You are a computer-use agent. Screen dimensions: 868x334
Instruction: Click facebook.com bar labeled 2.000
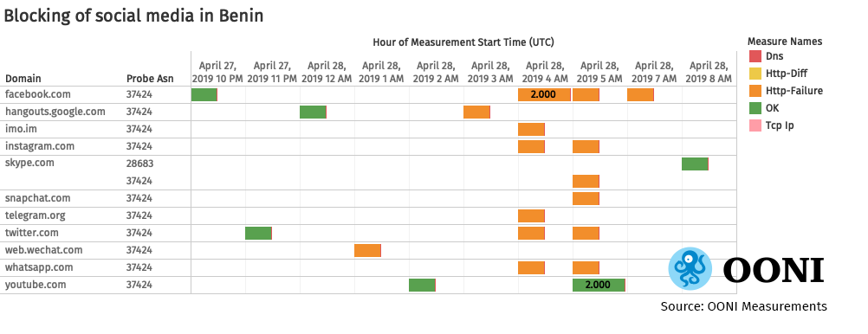(x=544, y=94)
